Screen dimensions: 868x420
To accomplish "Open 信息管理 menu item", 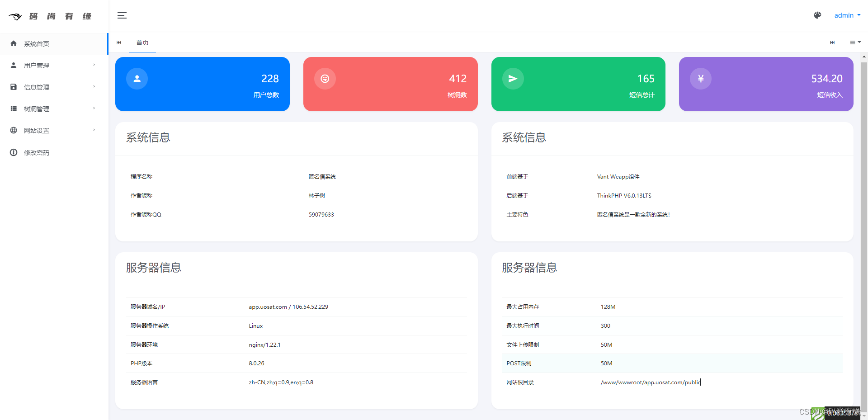I will (x=54, y=87).
